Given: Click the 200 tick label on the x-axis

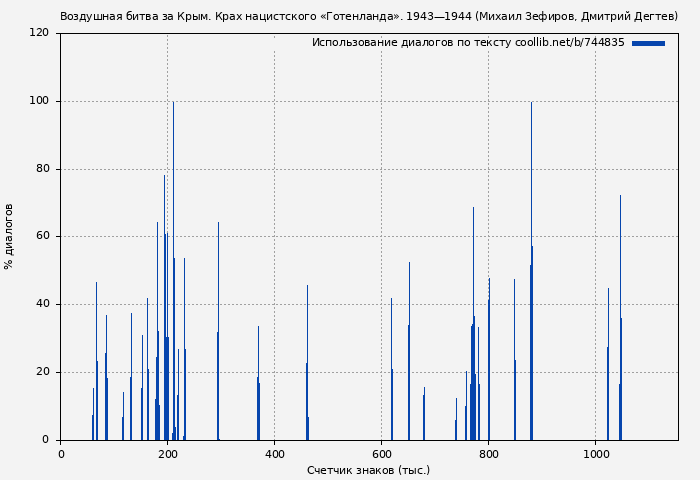Looking at the screenshot, I should (x=167, y=454).
